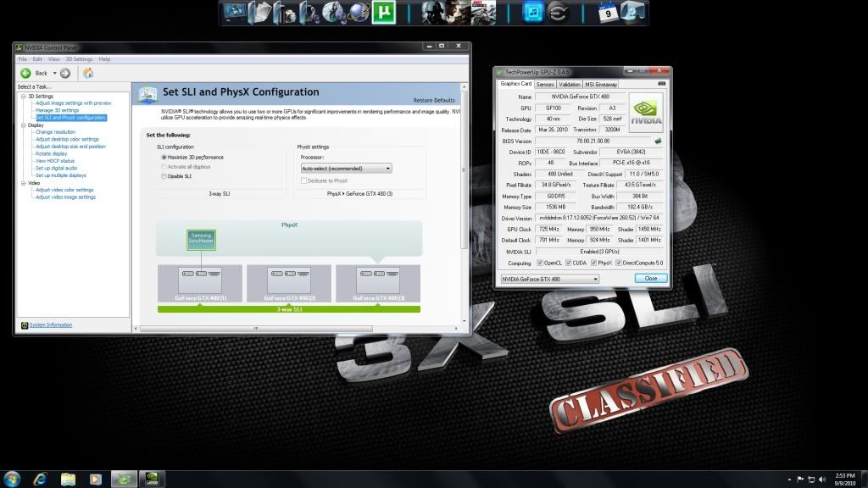
Task: Open the Help menu in NVIDIA Control Panel
Action: 104,59
